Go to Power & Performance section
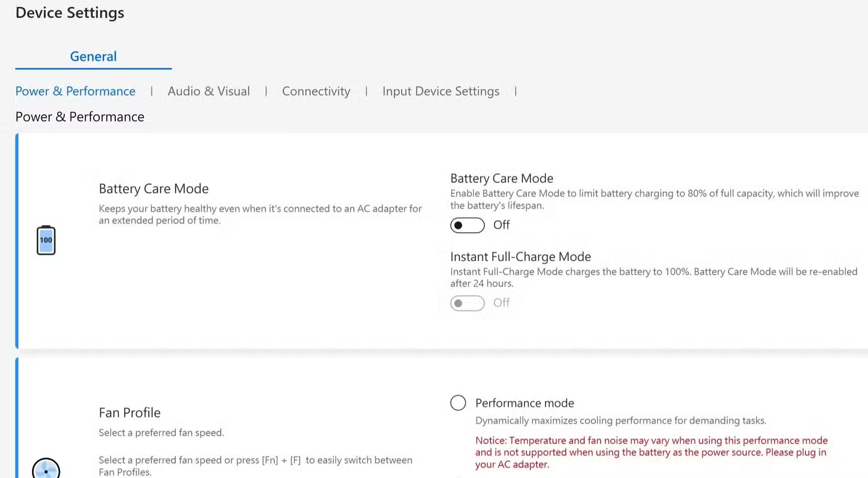This screenshot has width=868, height=478. point(75,91)
